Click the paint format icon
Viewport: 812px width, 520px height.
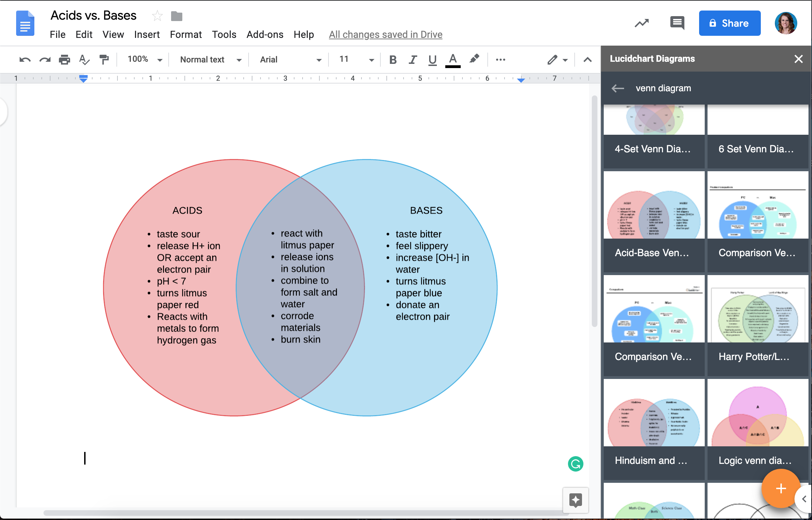(x=104, y=59)
